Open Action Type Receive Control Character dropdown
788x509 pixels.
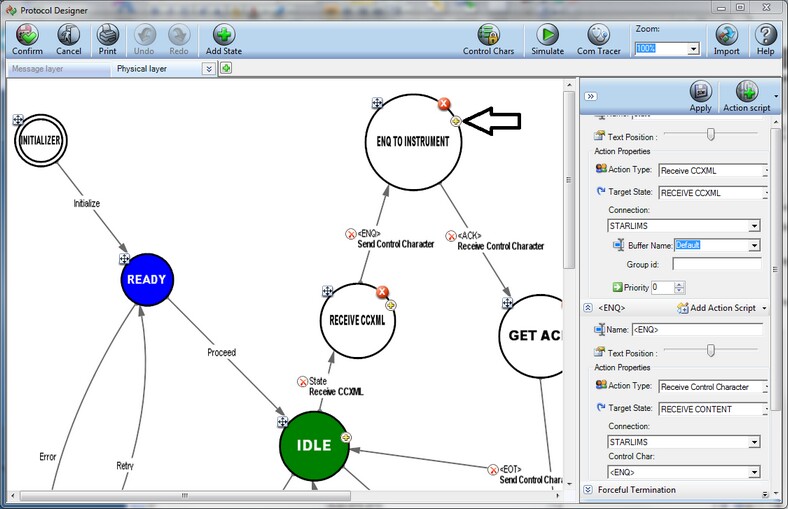pos(765,387)
